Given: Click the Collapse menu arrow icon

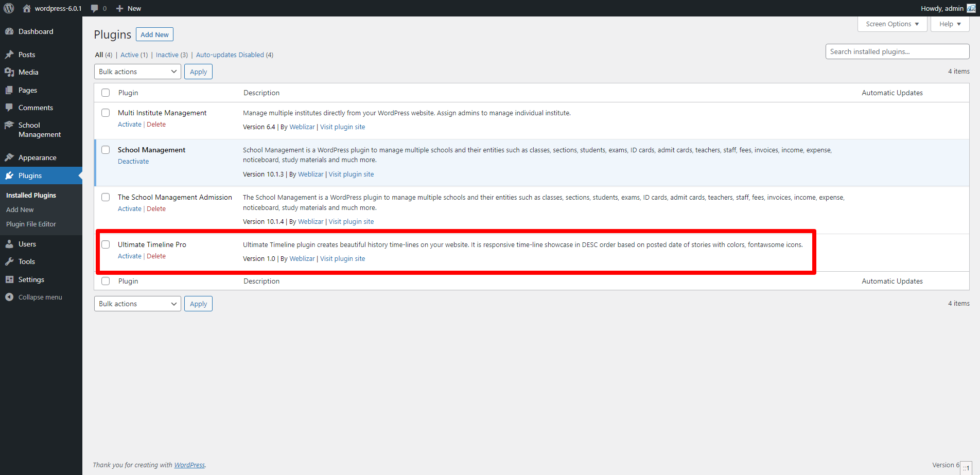Looking at the screenshot, I should (9, 297).
